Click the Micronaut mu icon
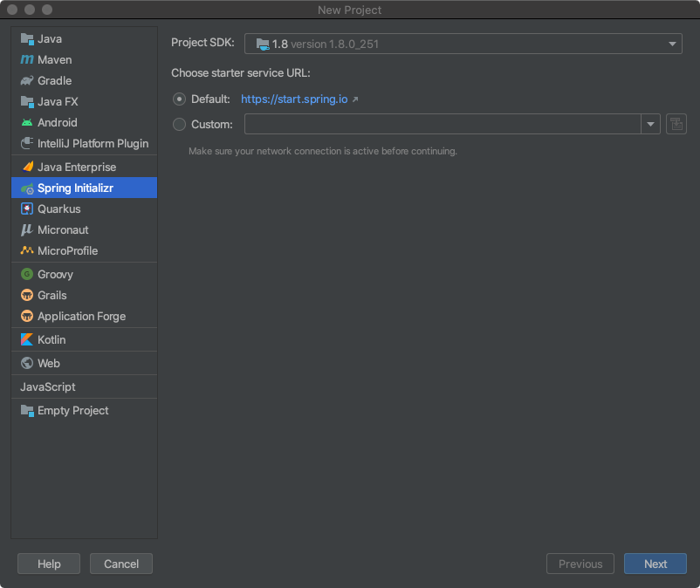This screenshot has height=588, width=700. pos(27,230)
